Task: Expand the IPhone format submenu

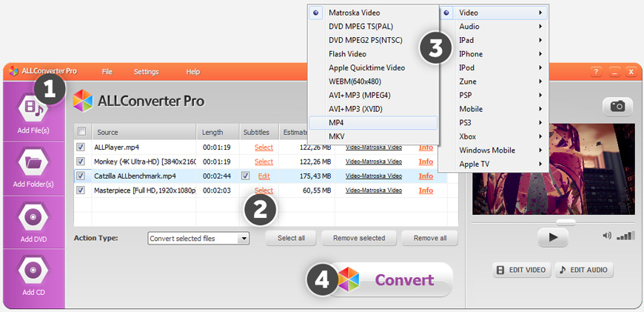Action: (494, 54)
